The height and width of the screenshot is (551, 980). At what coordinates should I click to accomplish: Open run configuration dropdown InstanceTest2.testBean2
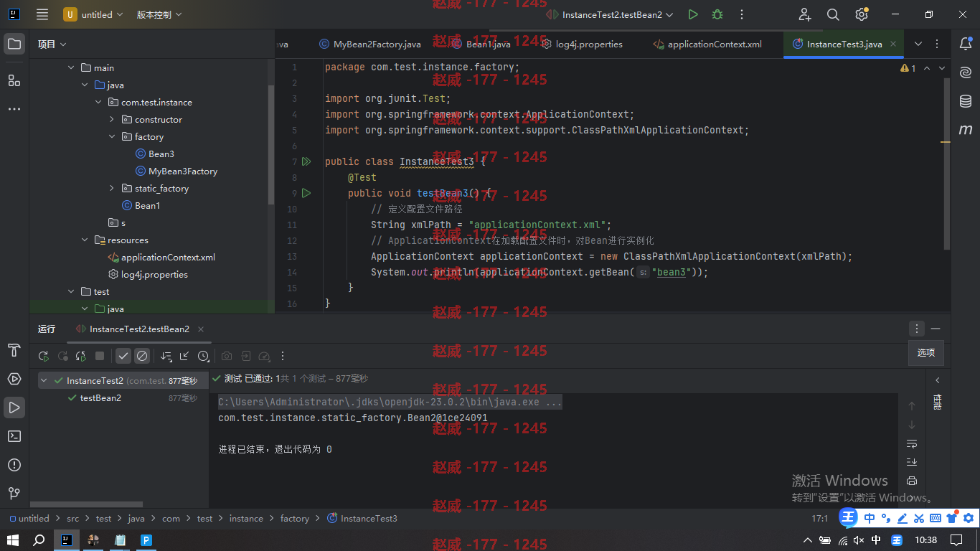tap(610, 14)
